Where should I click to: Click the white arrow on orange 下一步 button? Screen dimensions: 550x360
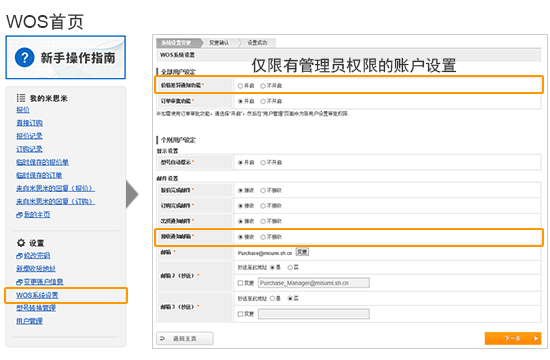[x=536, y=338]
